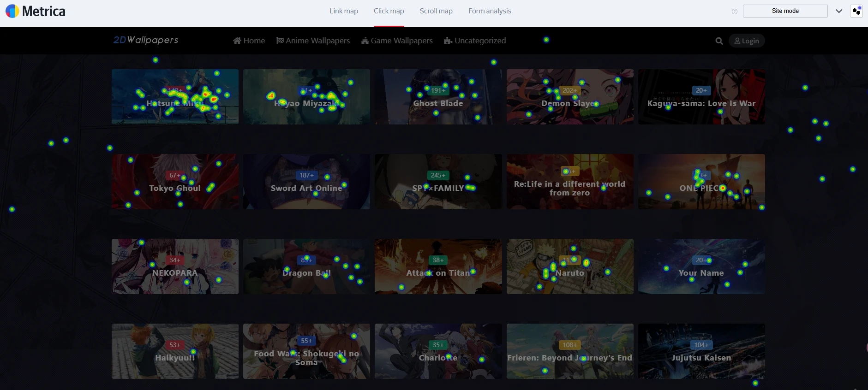Open the Game Wallpapers menu link
The height and width of the screenshot is (390, 868).
coord(397,41)
